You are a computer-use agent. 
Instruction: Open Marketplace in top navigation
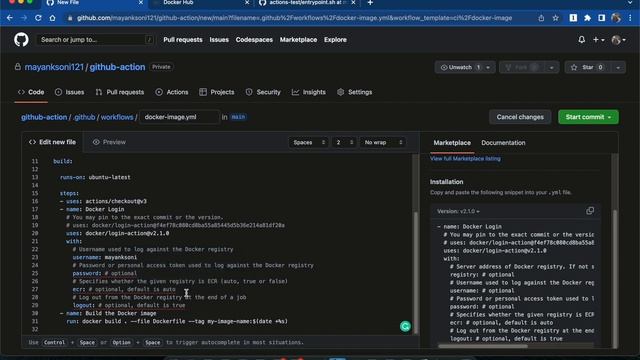298,40
